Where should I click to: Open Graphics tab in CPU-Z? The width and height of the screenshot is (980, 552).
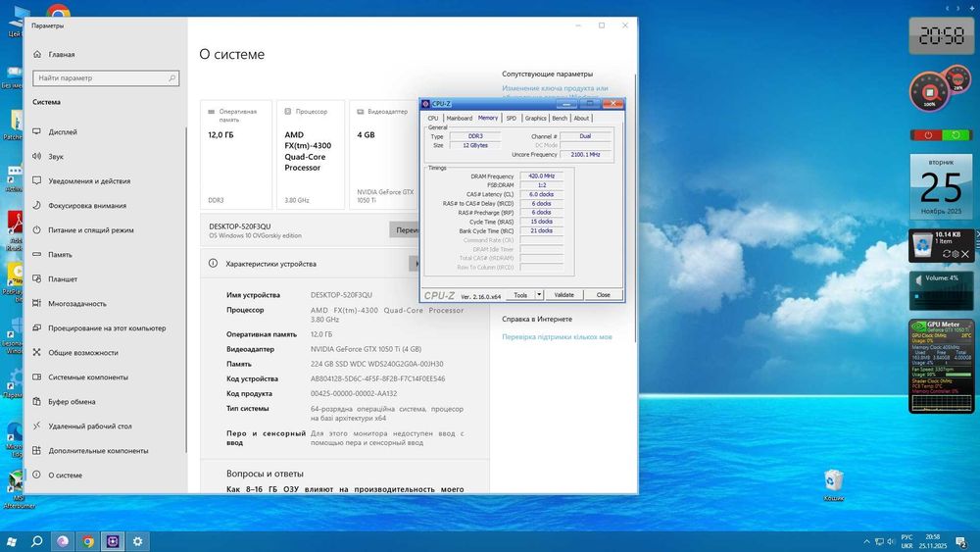pos(536,119)
